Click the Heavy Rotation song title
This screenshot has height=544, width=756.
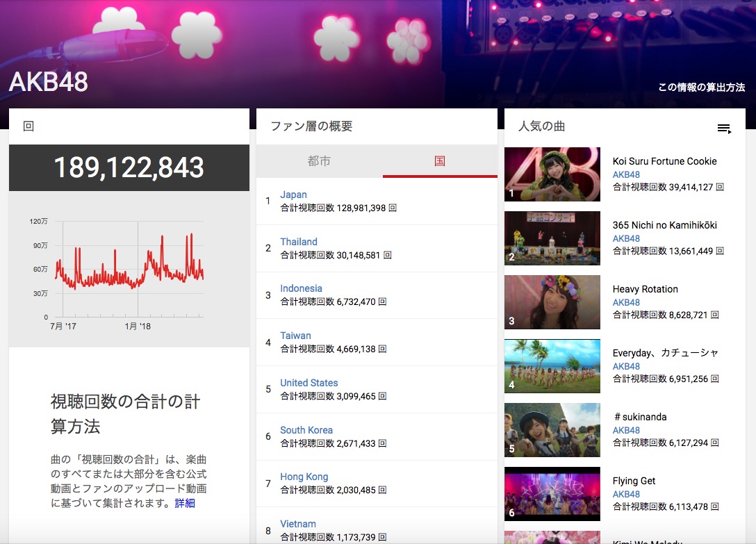click(645, 289)
